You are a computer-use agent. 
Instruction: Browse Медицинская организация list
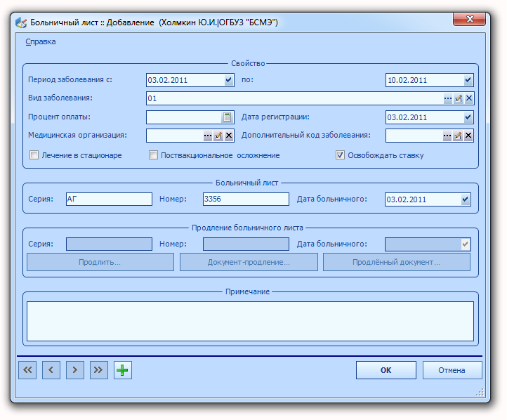(208, 136)
